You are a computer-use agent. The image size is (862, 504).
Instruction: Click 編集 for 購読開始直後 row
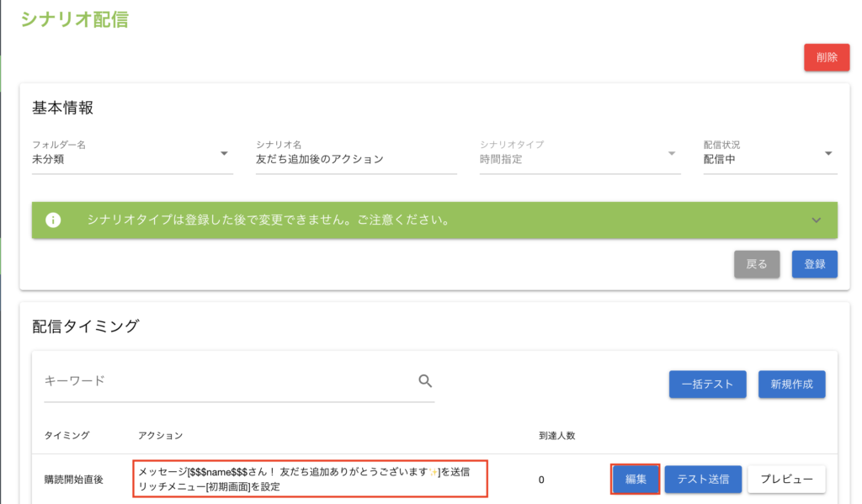coord(636,479)
